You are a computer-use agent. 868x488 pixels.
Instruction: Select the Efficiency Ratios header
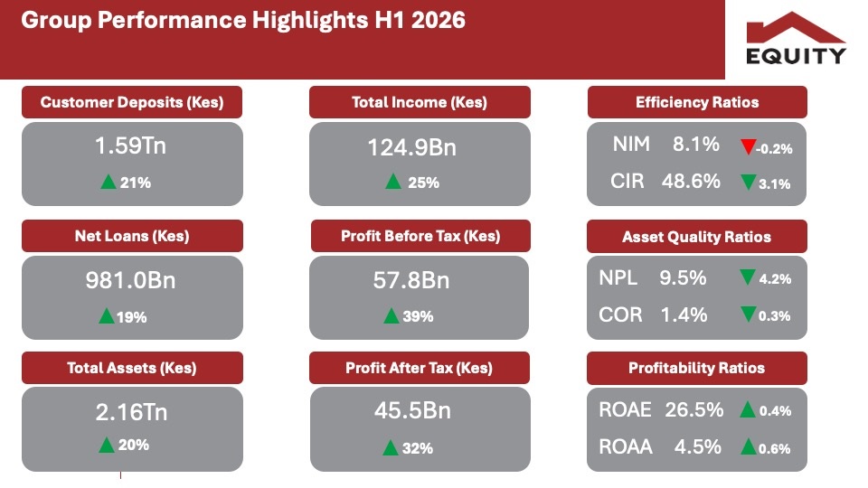pos(697,102)
